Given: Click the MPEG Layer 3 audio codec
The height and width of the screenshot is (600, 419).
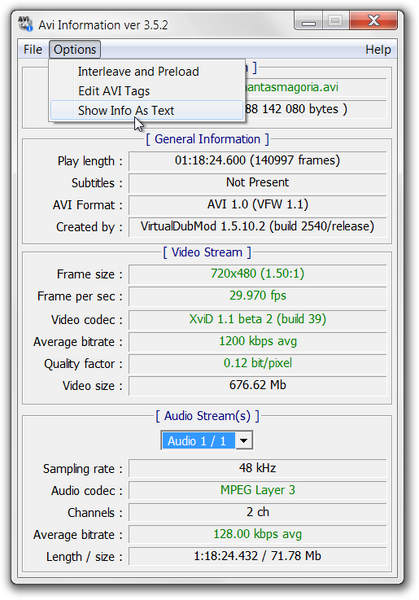Looking at the screenshot, I should 258,490.
